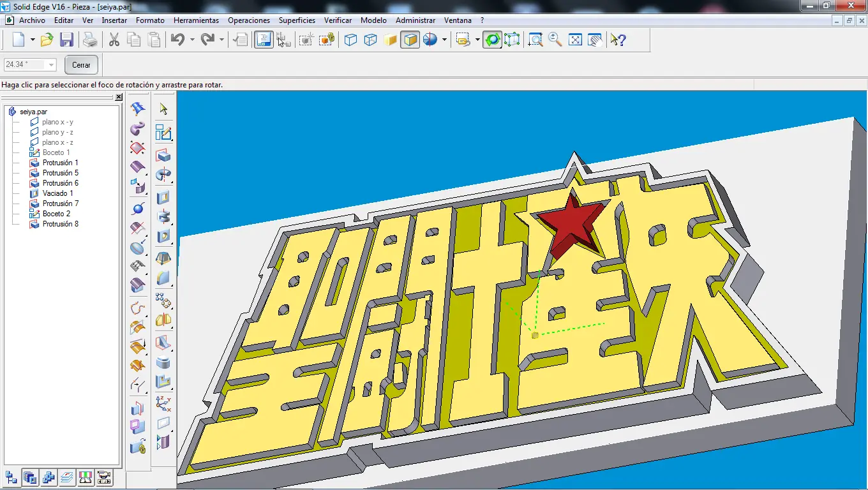Select Vaciado 1 in feature tree

point(57,193)
